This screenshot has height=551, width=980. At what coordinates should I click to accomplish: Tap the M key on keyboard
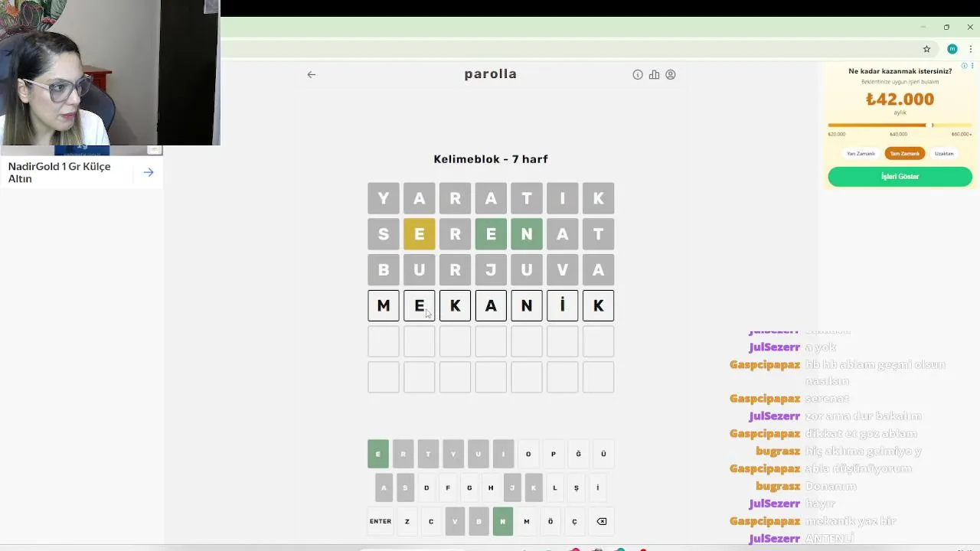tap(527, 521)
